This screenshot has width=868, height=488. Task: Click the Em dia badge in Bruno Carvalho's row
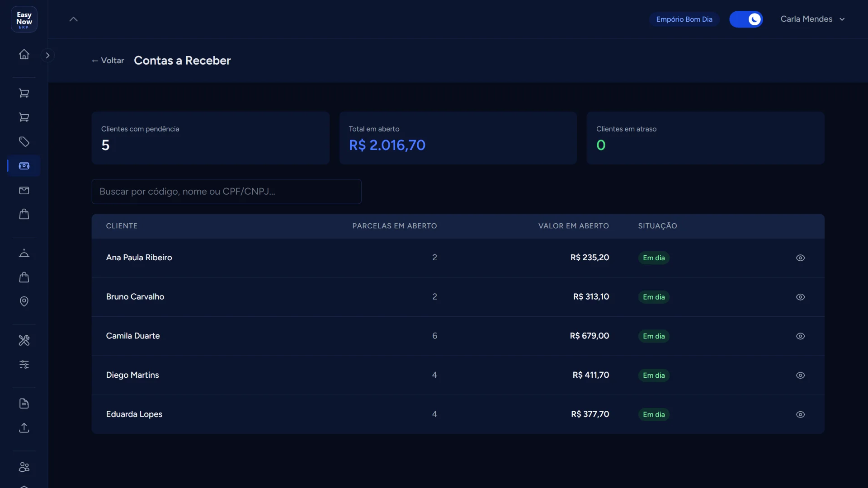tap(654, 297)
